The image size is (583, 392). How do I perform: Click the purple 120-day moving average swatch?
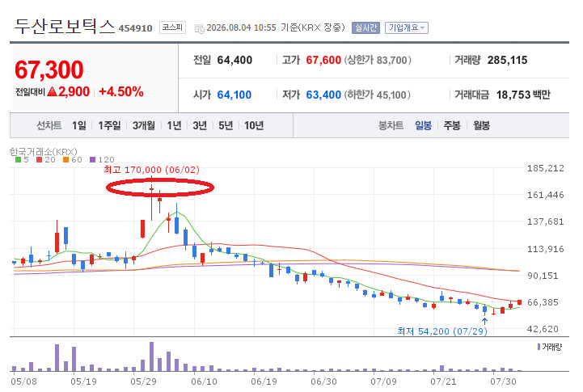(92, 160)
